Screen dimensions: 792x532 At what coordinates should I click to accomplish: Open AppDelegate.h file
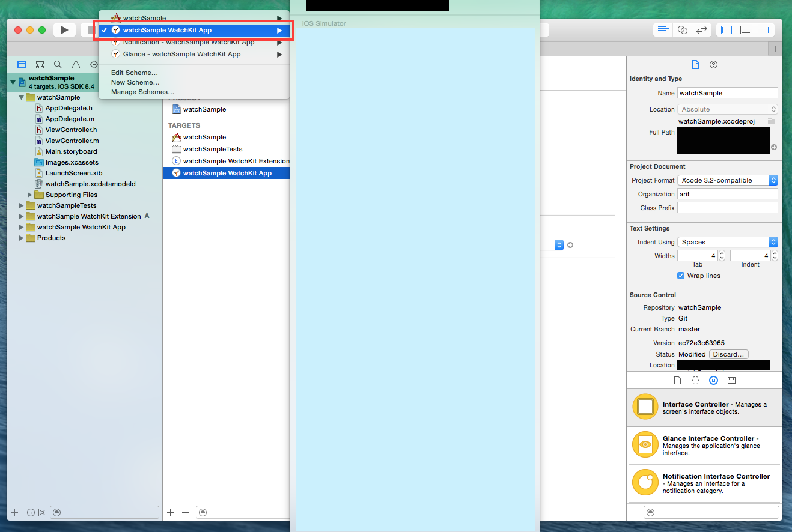pyautogui.click(x=69, y=108)
